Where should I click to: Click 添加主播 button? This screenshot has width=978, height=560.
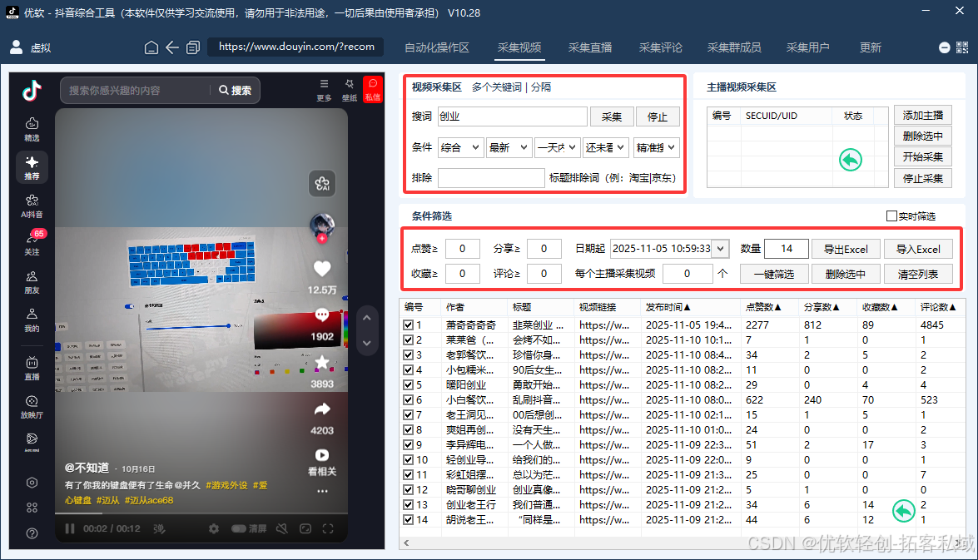coord(922,115)
